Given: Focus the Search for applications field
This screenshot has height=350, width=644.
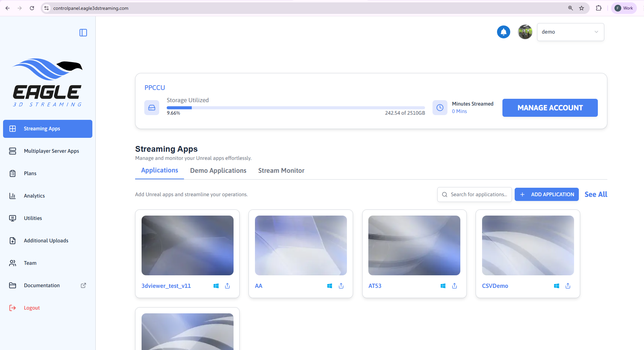Looking at the screenshot, I should click(x=478, y=195).
